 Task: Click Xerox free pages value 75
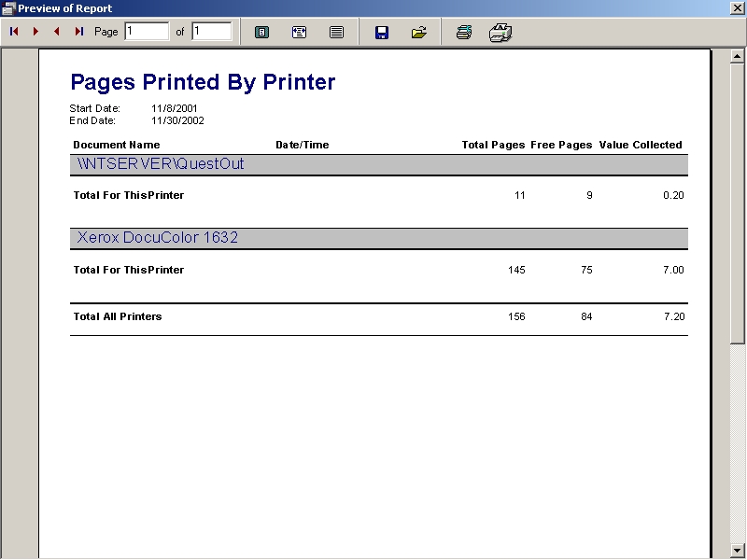point(586,270)
